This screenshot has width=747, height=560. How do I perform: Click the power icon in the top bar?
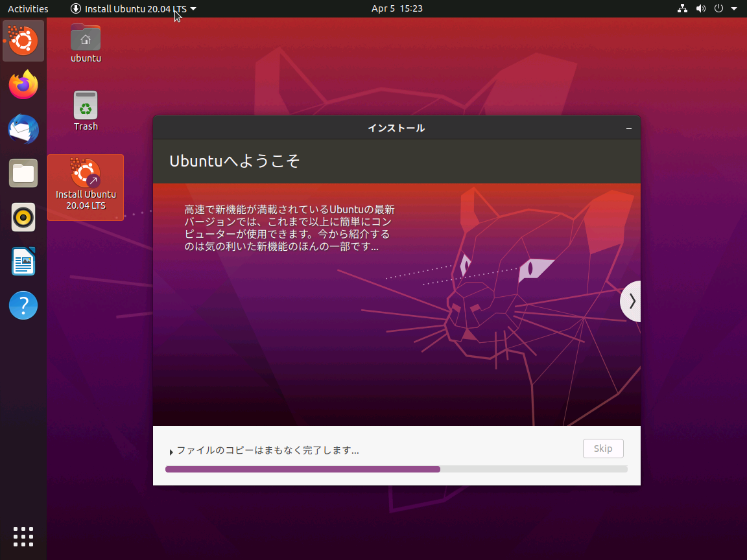tap(718, 8)
